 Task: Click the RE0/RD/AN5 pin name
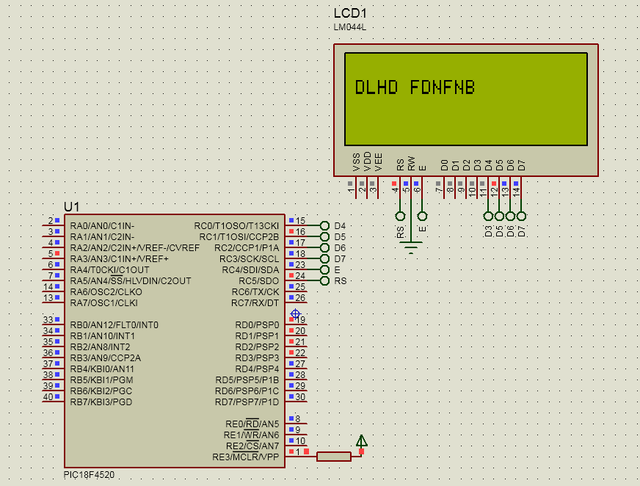(x=252, y=424)
